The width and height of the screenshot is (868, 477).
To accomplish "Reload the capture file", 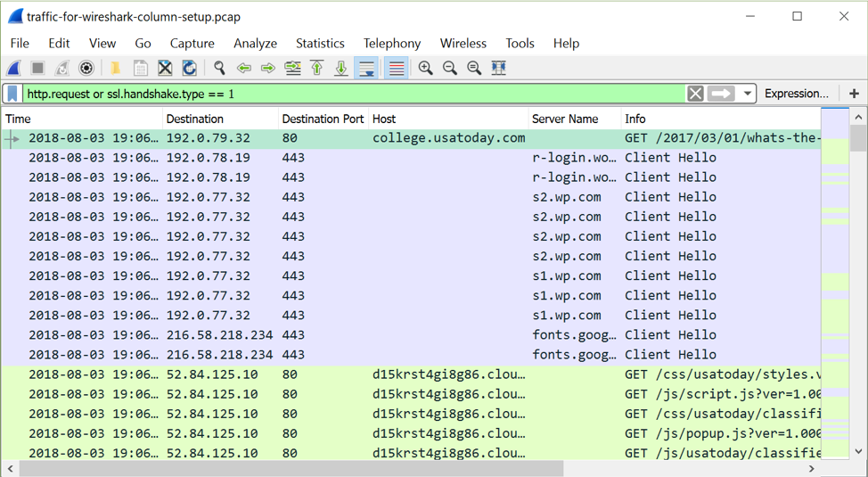I will (x=189, y=69).
